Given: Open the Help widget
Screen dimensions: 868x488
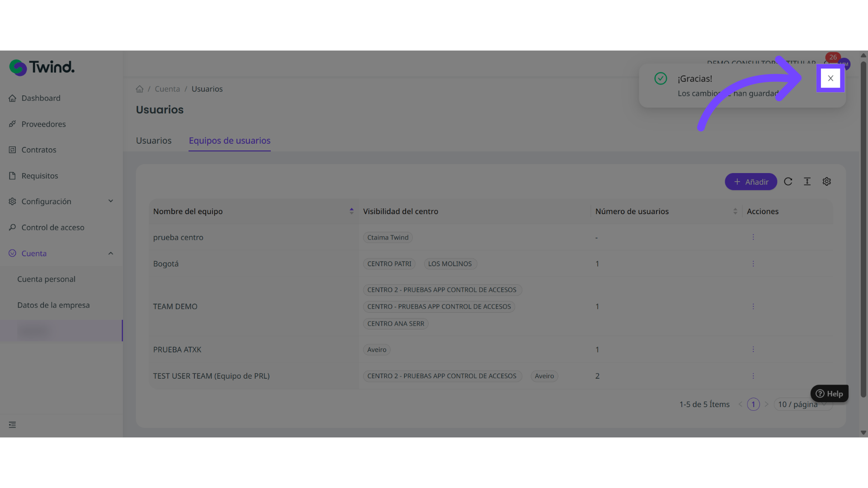Looking at the screenshot, I should (829, 394).
